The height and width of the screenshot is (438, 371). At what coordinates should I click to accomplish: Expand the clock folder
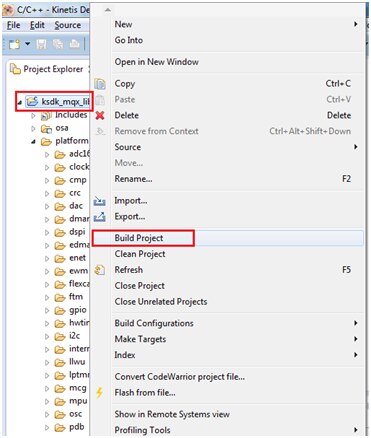click(x=47, y=168)
